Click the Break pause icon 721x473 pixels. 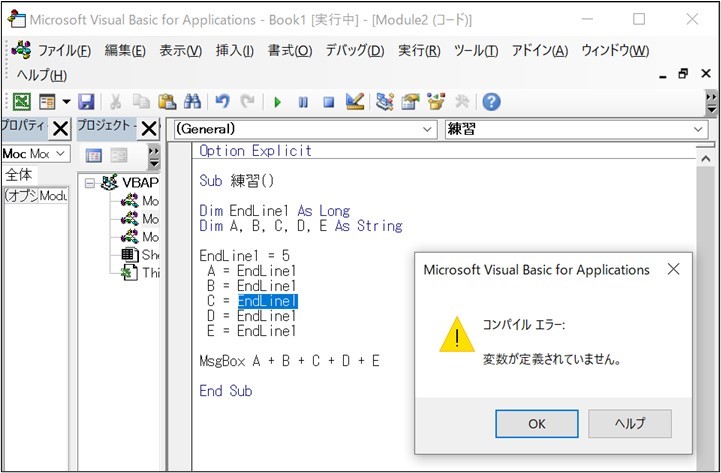click(303, 102)
